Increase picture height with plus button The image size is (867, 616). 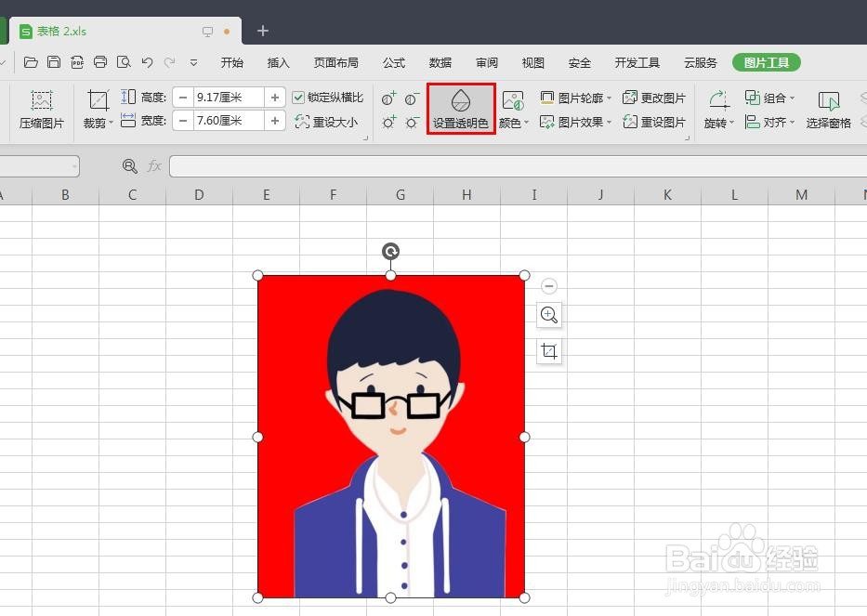pos(275,98)
